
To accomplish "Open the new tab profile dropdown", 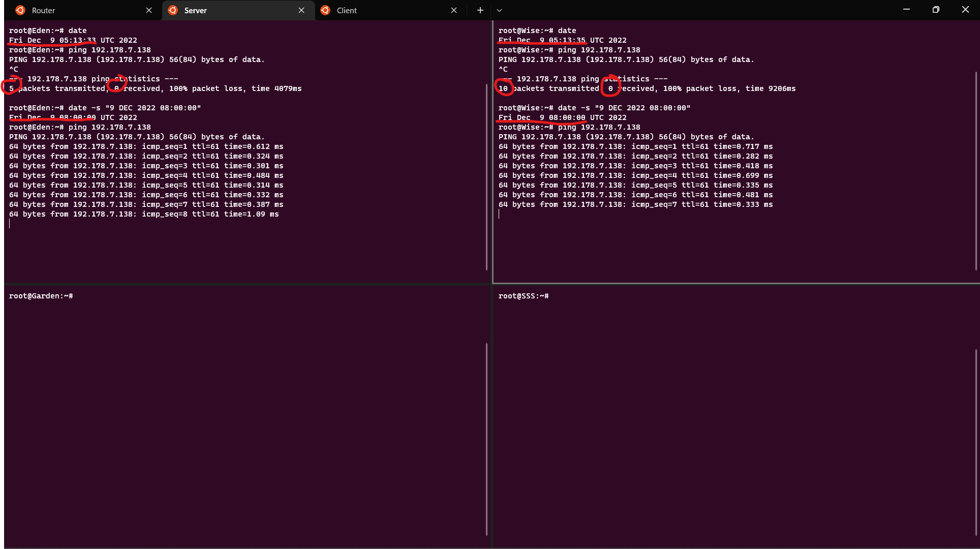I will [499, 10].
